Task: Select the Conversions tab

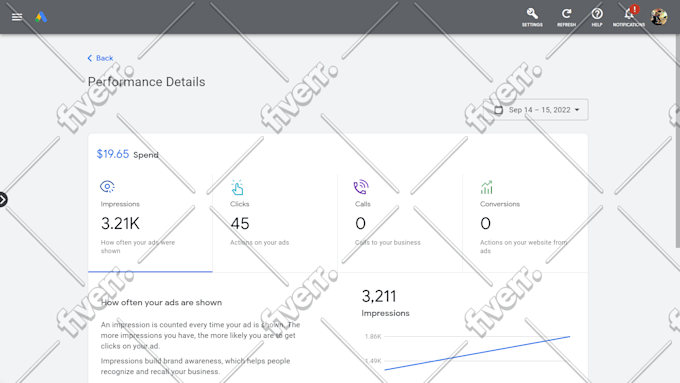Action: [x=525, y=223]
